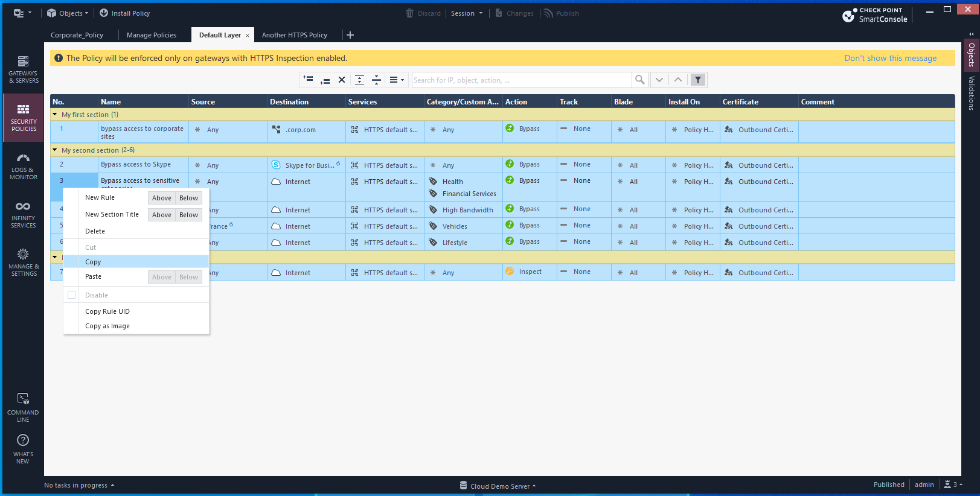Go to previous search result arrow

pos(678,80)
